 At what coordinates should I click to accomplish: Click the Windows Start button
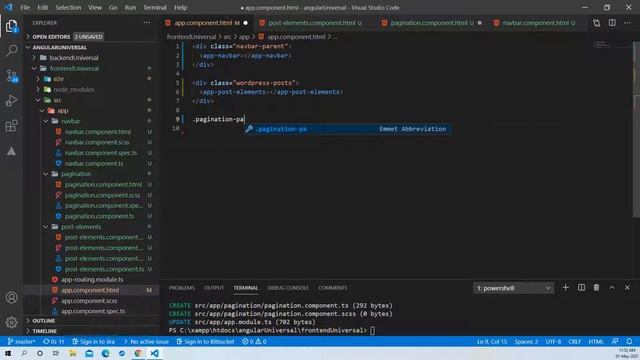[x=8, y=353]
